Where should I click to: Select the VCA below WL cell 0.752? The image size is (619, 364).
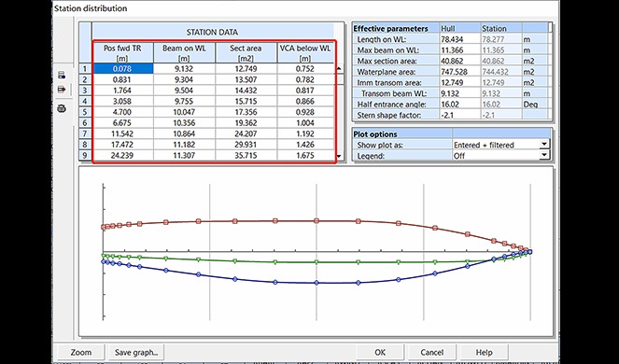[305, 69]
